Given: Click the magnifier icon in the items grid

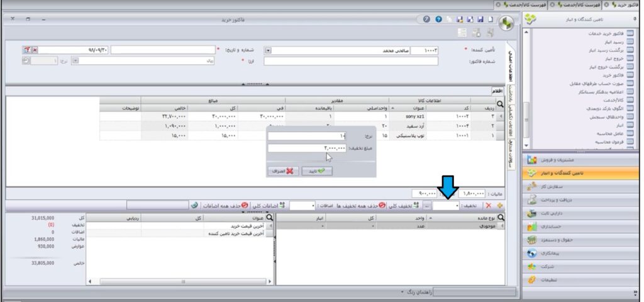Looking at the screenshot, I should point(500,104).
